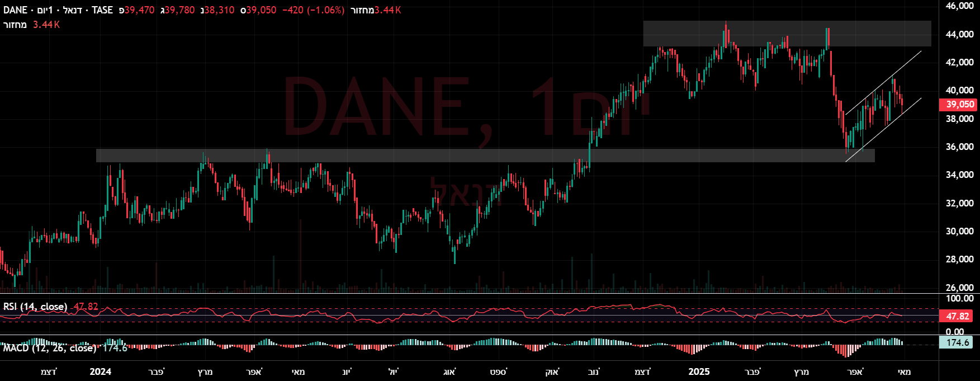The image size is (980, 381).
Task: Click the 30,000 price axis label
Action: [959, 231]
